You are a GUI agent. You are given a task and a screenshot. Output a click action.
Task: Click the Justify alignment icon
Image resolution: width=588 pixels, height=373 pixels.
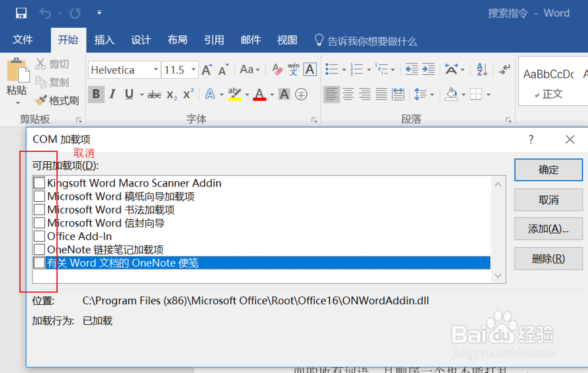[x=382, y=94]
